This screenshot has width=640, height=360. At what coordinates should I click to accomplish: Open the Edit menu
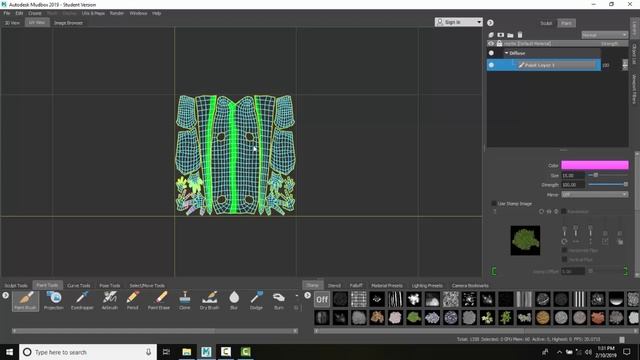[x=19, y=13]
